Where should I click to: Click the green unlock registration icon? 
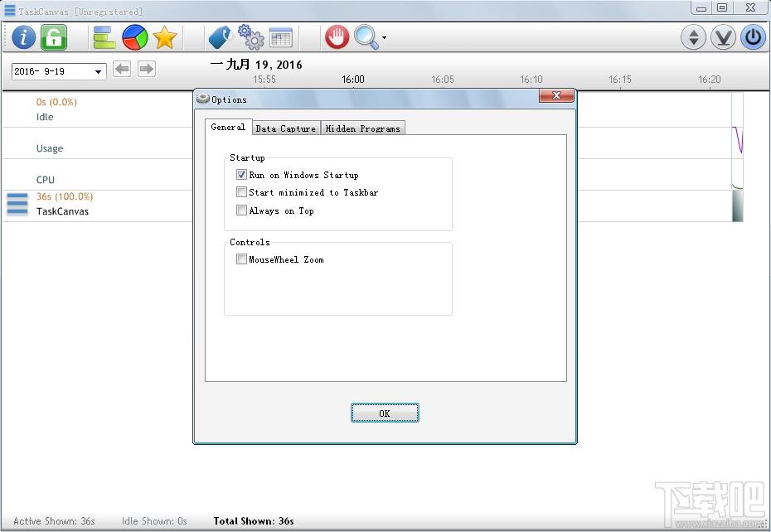tap(54, 37)
